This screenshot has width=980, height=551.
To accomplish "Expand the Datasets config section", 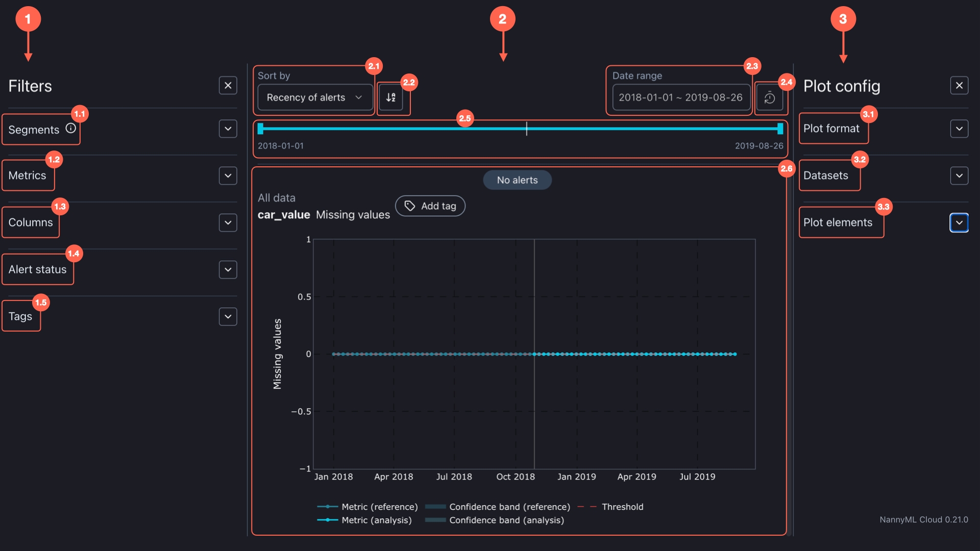I will (x=959, y=176).
